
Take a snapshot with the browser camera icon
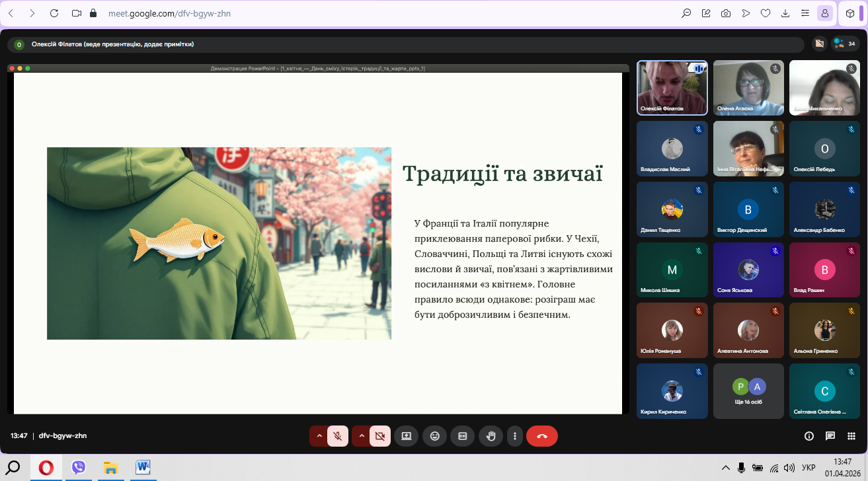pos(726,13)
